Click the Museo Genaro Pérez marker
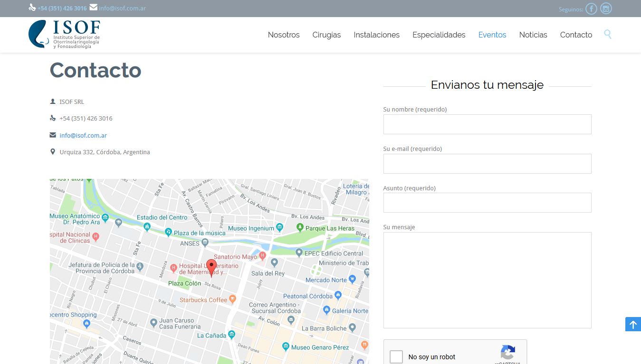The width and height of the screenshot is (641, 364). (x=286, y=347)
